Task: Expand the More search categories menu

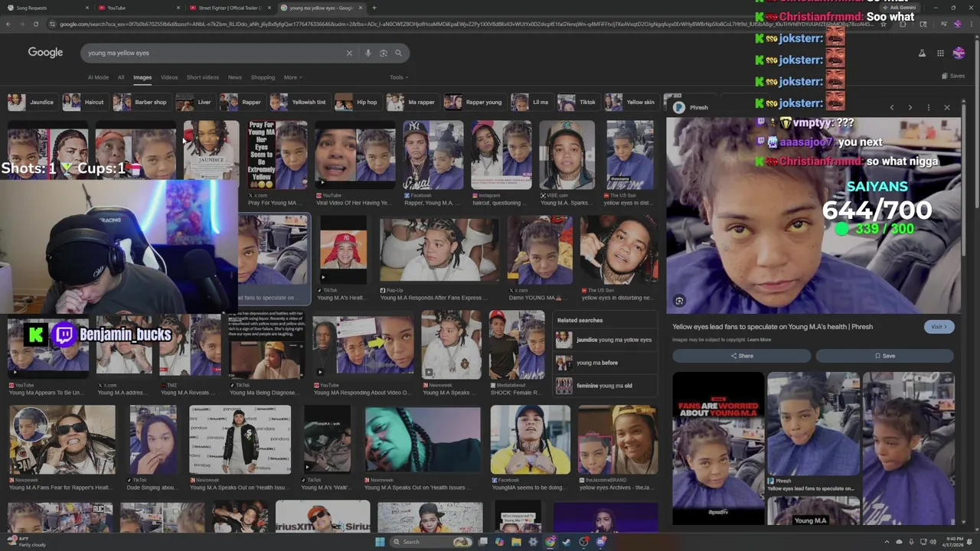Action: point(292,77)
